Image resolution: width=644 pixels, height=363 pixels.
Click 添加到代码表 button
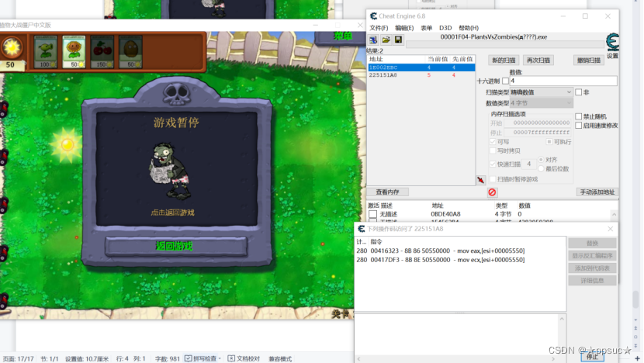[x=592, y=268]
